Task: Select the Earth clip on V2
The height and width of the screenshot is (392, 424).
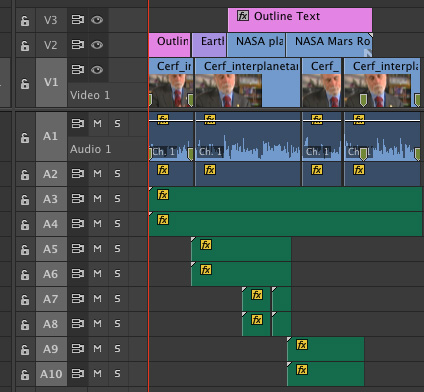Action: click(x=209, y=45)
